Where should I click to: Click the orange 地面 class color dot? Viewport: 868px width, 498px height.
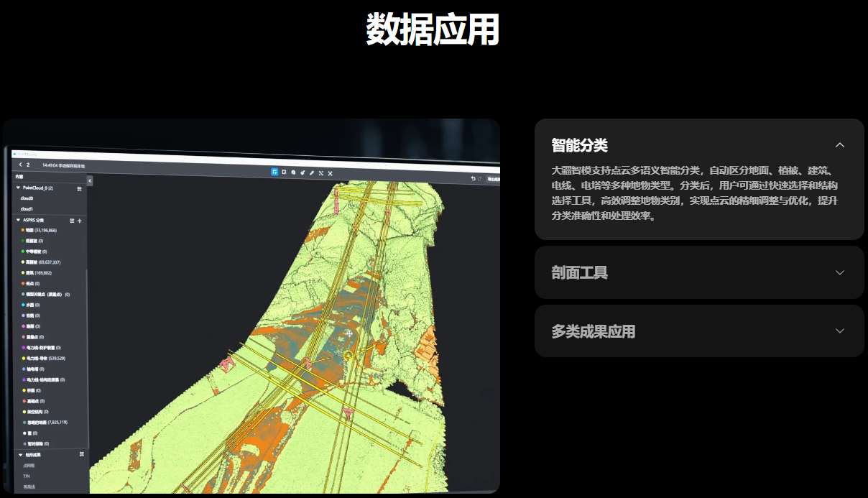click(x=23, y=230)
